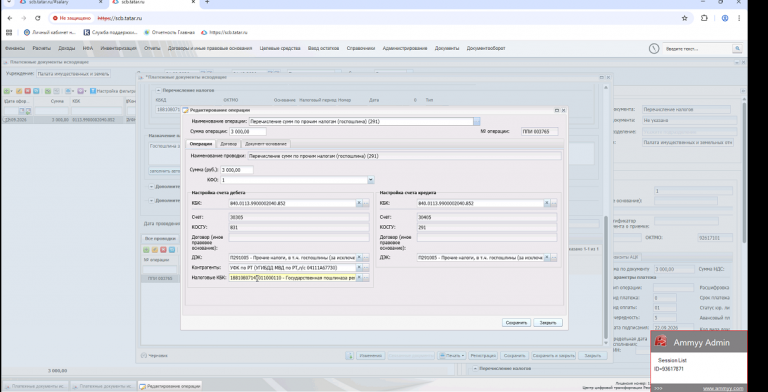Screen dimensions: 768x392
Task: Open the Chrome three-dot menu
Action: (x=739, y=18)
